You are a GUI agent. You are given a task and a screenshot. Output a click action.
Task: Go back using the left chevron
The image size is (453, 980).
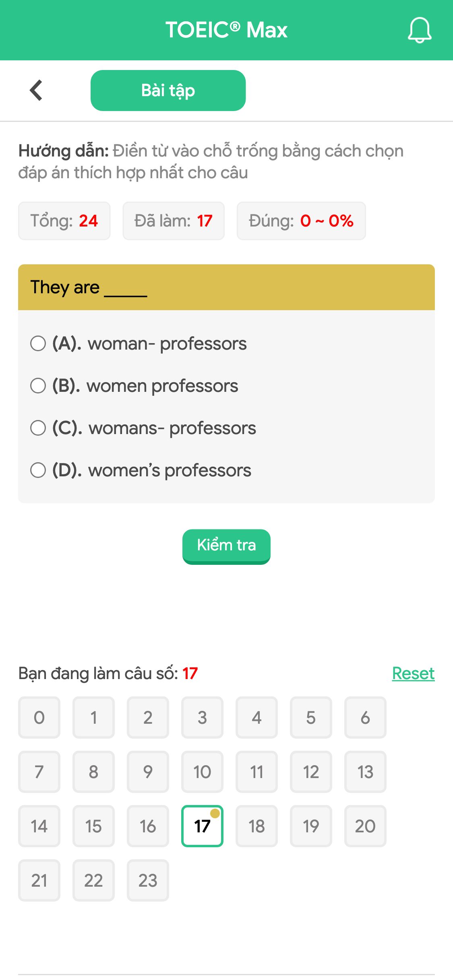(36, 90)
